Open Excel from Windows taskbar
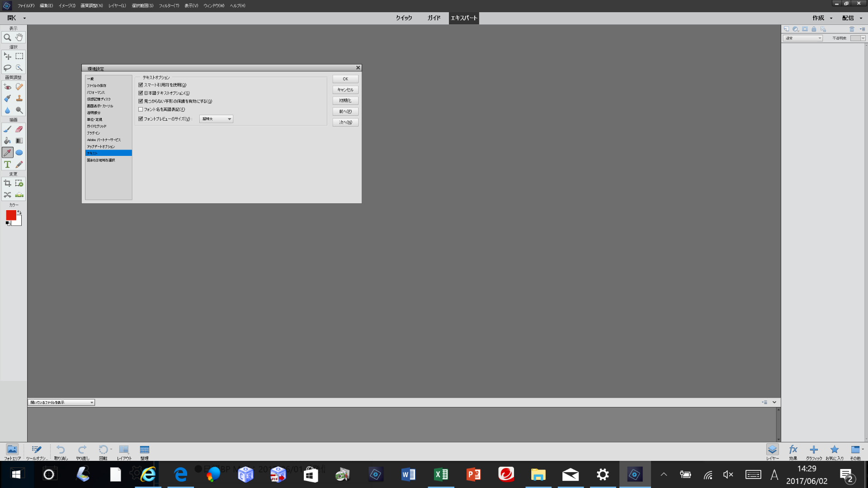This screenshot has height=488, width=868. pos(441,474)
